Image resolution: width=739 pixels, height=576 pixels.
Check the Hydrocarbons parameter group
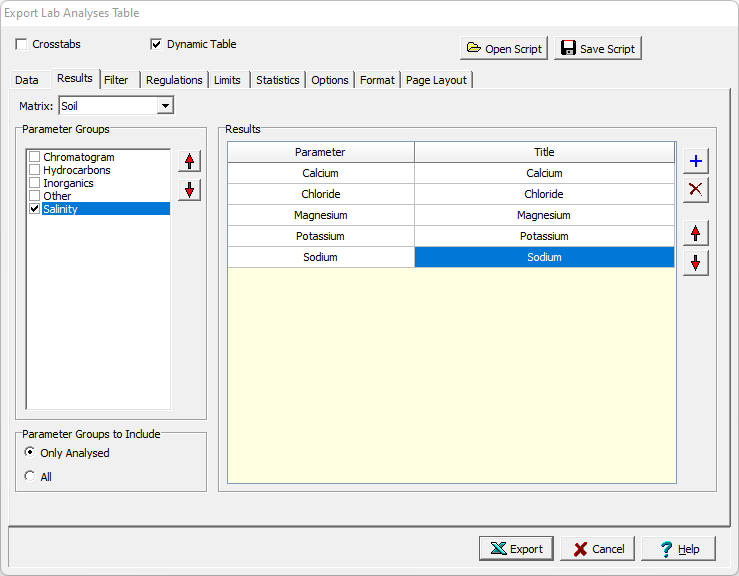pos(35,171)
